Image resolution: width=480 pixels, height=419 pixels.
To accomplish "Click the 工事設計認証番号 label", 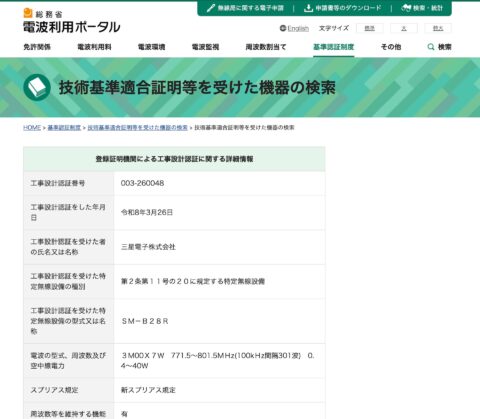I will point(58,183).
